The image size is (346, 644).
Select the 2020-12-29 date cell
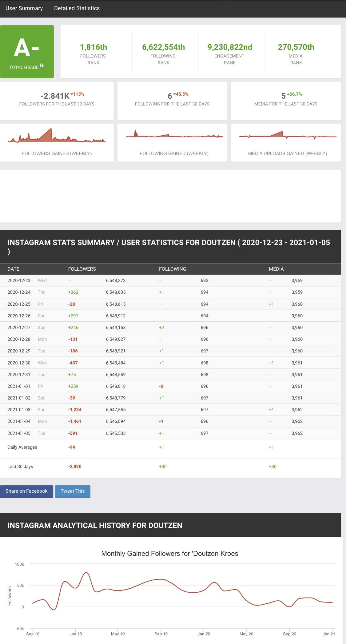pyautogui.click(x=19, y=351)
